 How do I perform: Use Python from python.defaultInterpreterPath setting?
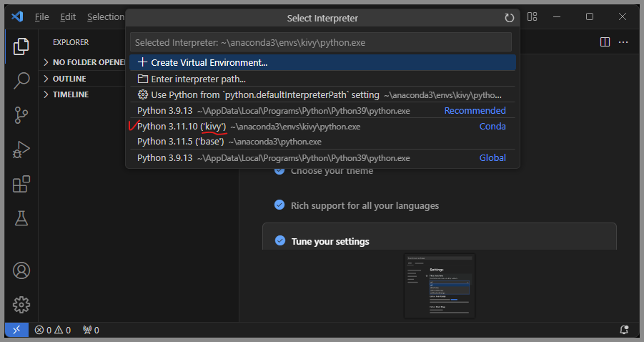click(322, 94)
